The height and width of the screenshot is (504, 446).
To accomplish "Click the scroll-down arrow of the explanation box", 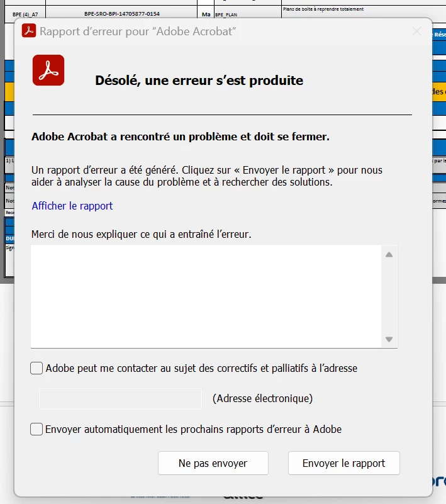I will (x=389, y=339).
